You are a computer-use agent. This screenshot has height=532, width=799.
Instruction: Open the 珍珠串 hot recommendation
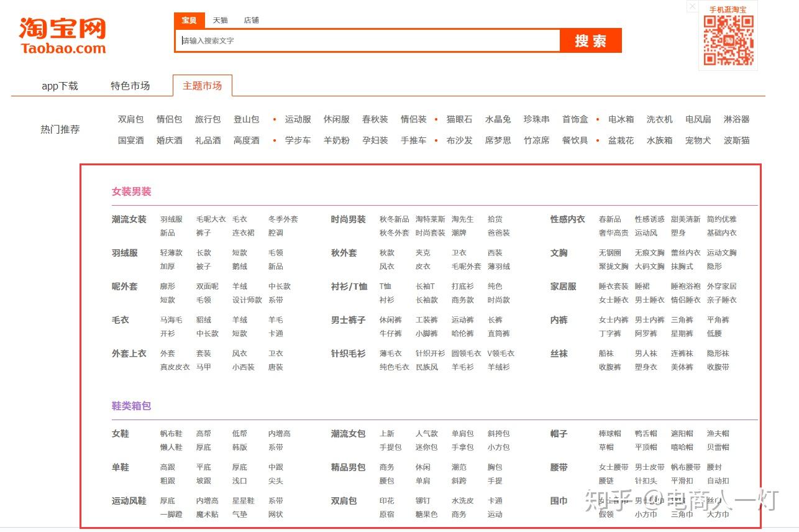pyautogui.click(x=537, y=119)
